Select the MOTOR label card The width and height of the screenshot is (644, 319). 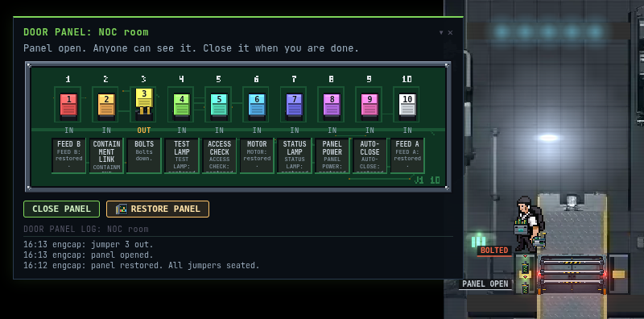pyautogui.click(x=257, y=155)
